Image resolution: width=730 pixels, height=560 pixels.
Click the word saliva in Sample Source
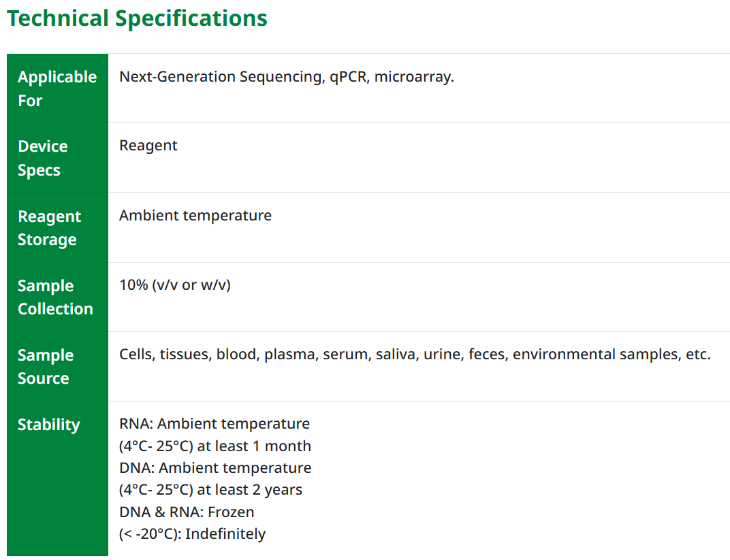click(x=396, y=355)
